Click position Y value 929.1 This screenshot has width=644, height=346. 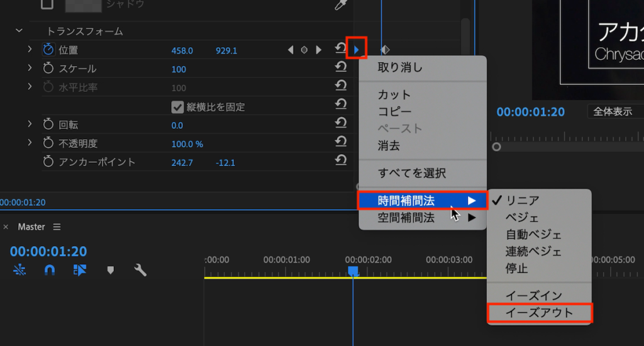226,50
